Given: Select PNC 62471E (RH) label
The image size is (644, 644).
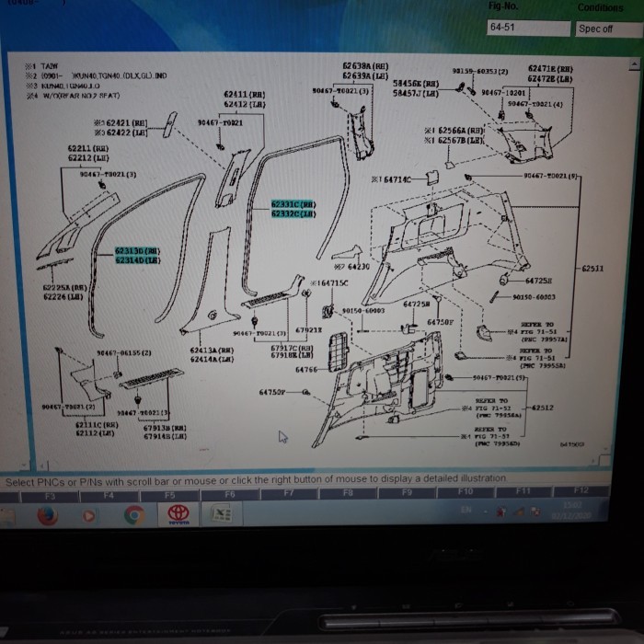Looking at the screenshot, I should [550, 69].
